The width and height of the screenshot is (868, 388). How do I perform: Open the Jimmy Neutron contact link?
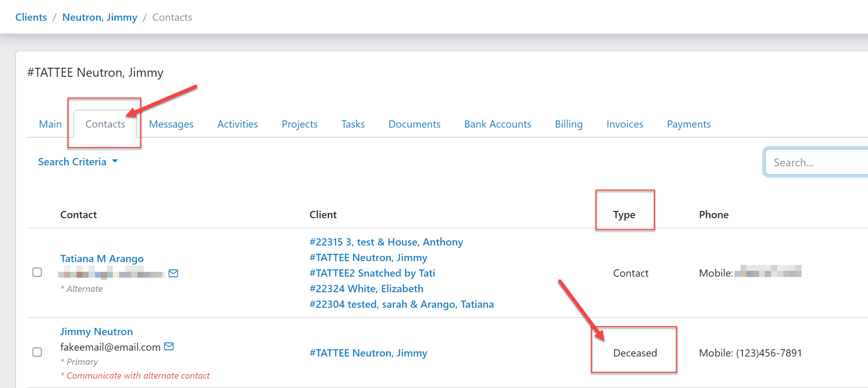click(96, 332)
